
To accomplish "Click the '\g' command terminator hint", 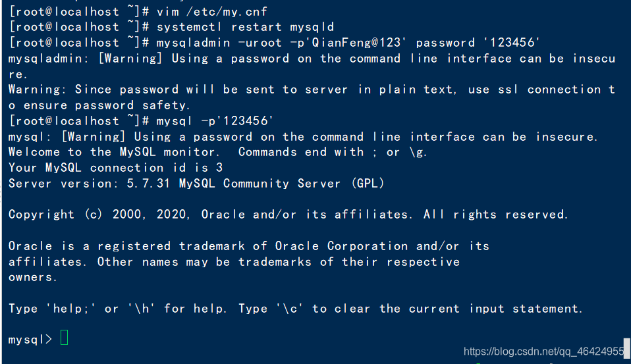I will click(418, 152).
